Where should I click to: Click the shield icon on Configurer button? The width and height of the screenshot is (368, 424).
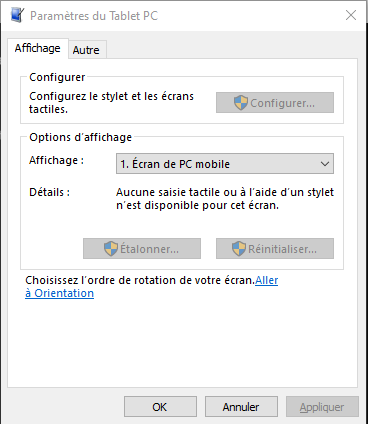click(240, 103)
